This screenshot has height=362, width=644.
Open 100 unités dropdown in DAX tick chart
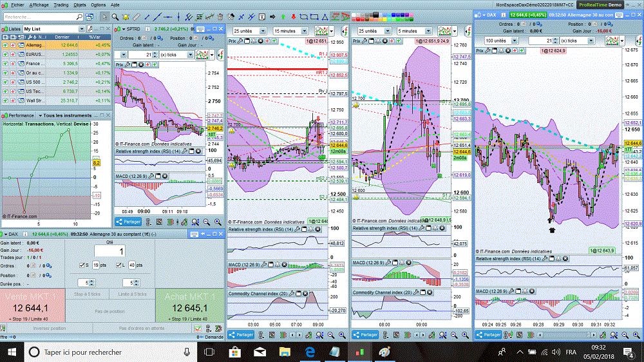click(514, 41)
